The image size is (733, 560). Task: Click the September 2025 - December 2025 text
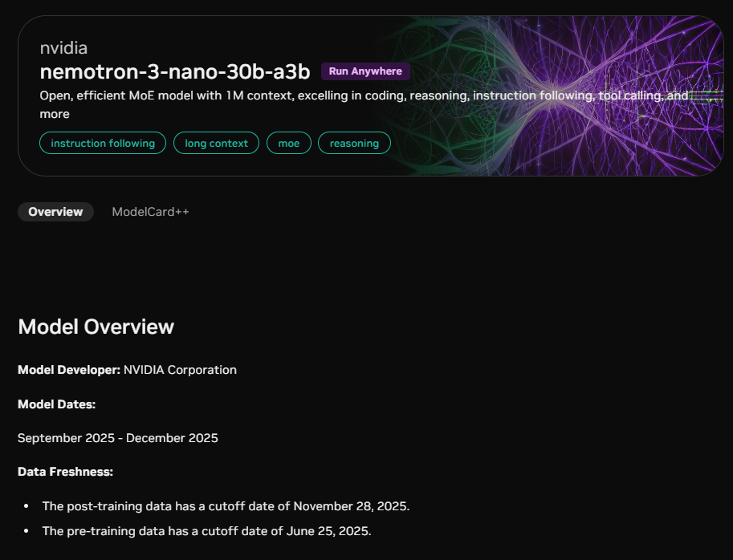coord(118,438)
